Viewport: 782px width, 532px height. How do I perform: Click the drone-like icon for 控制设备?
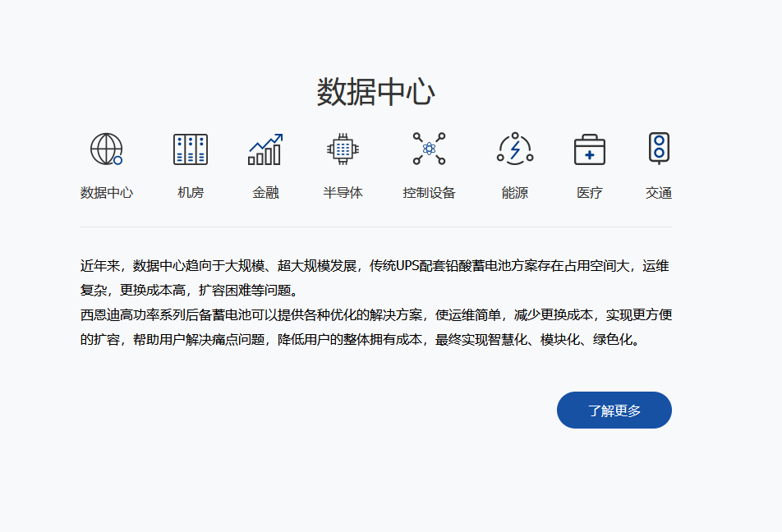coord(429,149)
